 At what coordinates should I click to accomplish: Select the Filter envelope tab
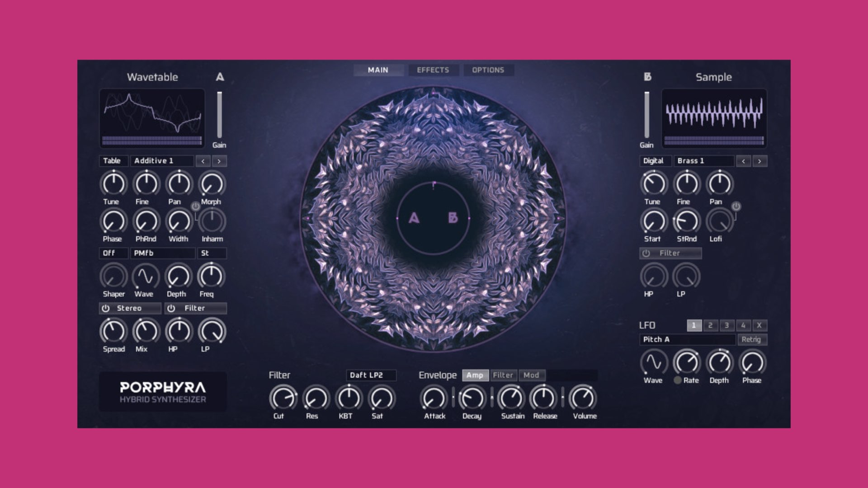503,375
